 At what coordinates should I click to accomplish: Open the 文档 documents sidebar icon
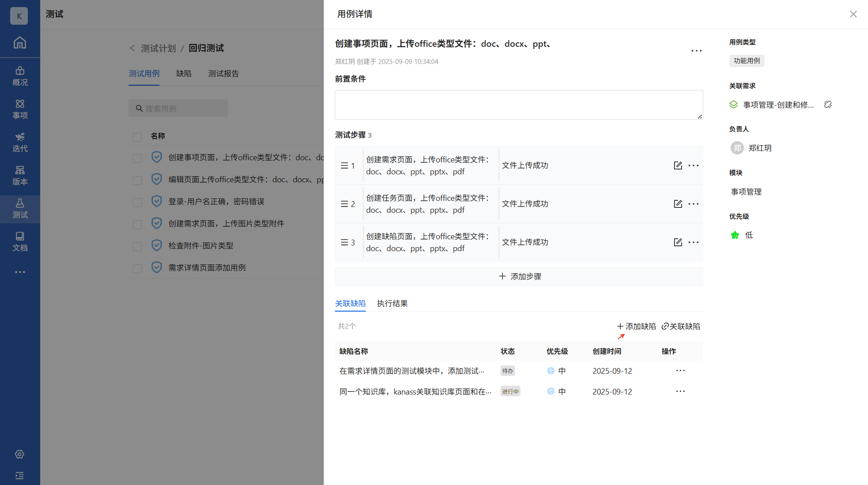20,241
